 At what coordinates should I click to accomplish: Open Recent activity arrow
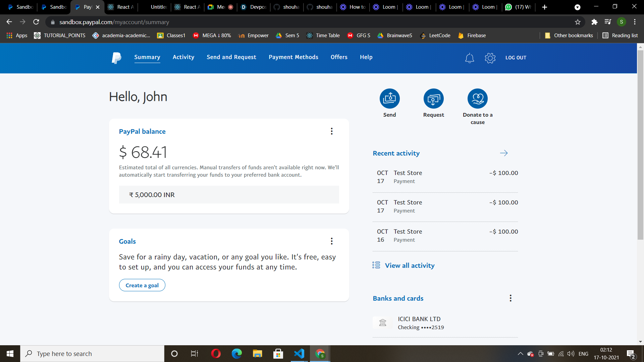click(504, 153)
